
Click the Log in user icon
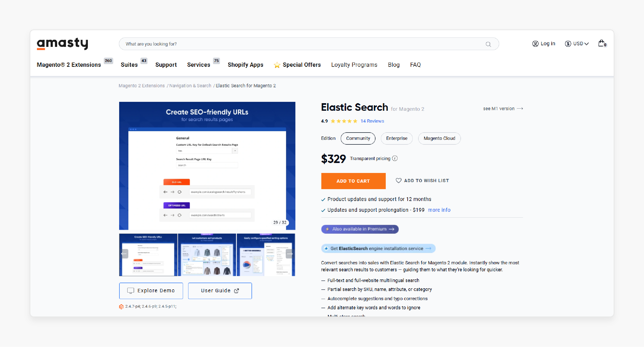click(x=535, y=44)
